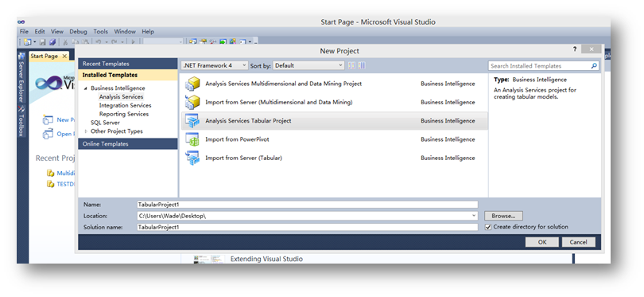Click the Undo toolbar icon
The height and width of the screenshot is (297, 644).
[99, 42]
